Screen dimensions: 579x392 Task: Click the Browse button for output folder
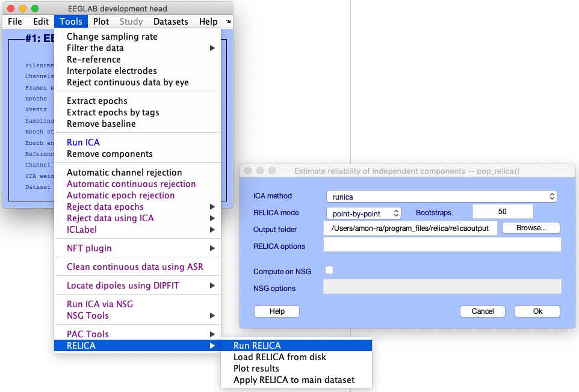(531, 228)
